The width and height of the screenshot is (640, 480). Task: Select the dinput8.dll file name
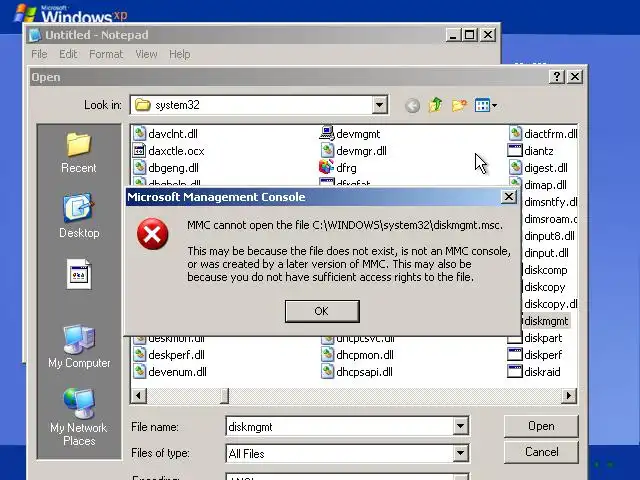pyautogui.click(x=549, y=236)
